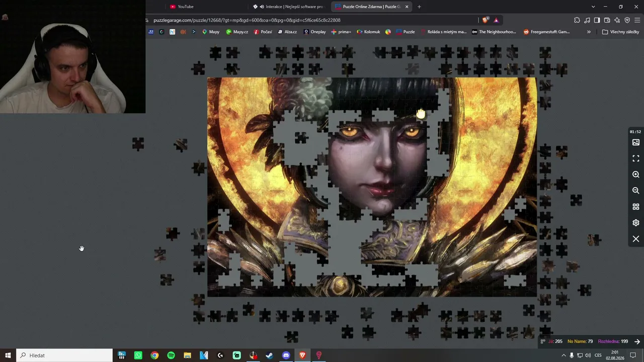Viewport: 644px width, 362px height.
Task: Open the puzzle settings gear
Action: [636, 223]
